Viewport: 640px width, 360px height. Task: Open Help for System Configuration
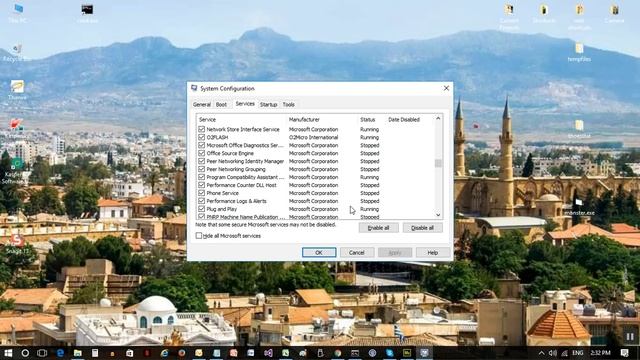point(433,252)
